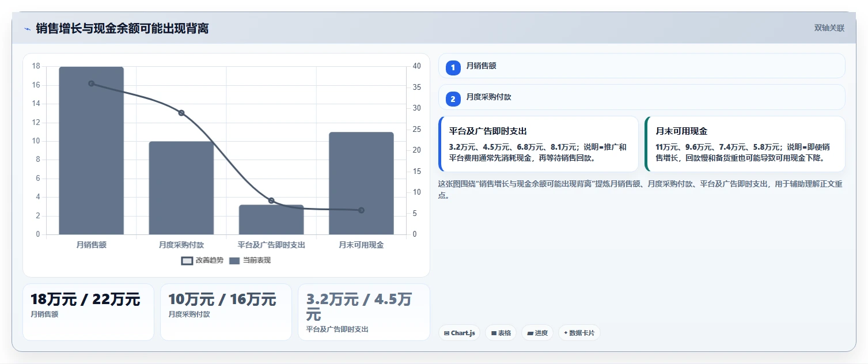Click the 18万元 / 22万元 stat value
868x364 pixels.
point(85,299)
